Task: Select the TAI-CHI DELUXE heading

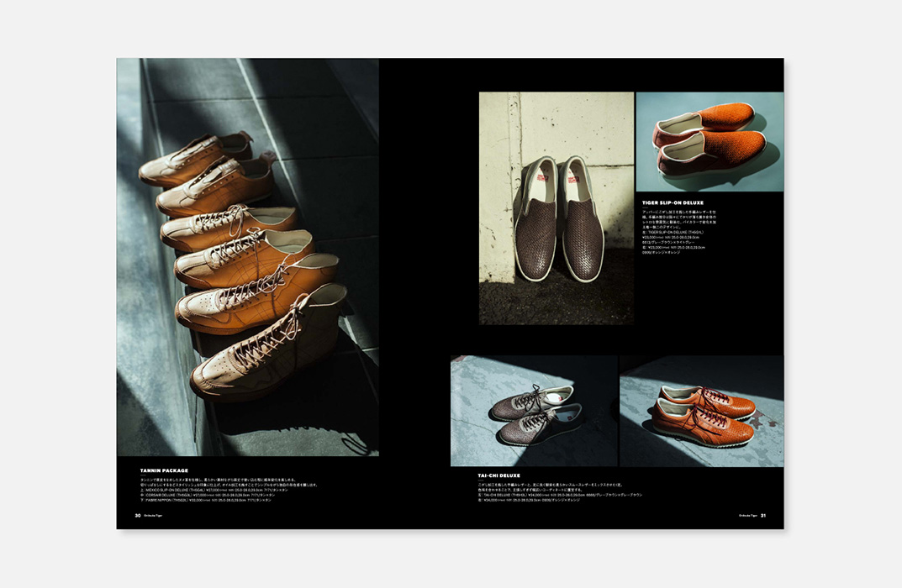Action: click(498, 475)
